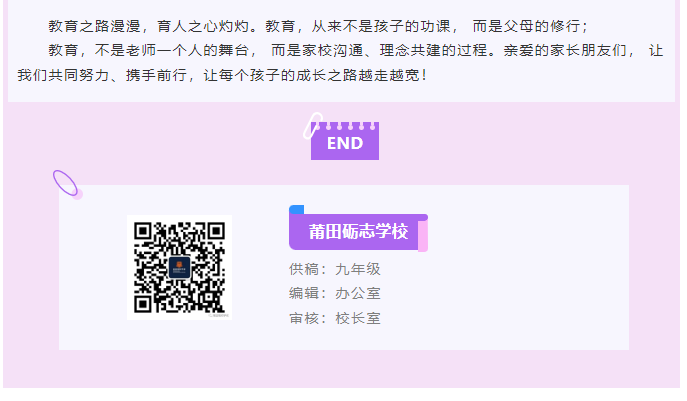The image size is (687, 401).
Task: Click the 审核：校长室 text line
Action: point(335,318)
